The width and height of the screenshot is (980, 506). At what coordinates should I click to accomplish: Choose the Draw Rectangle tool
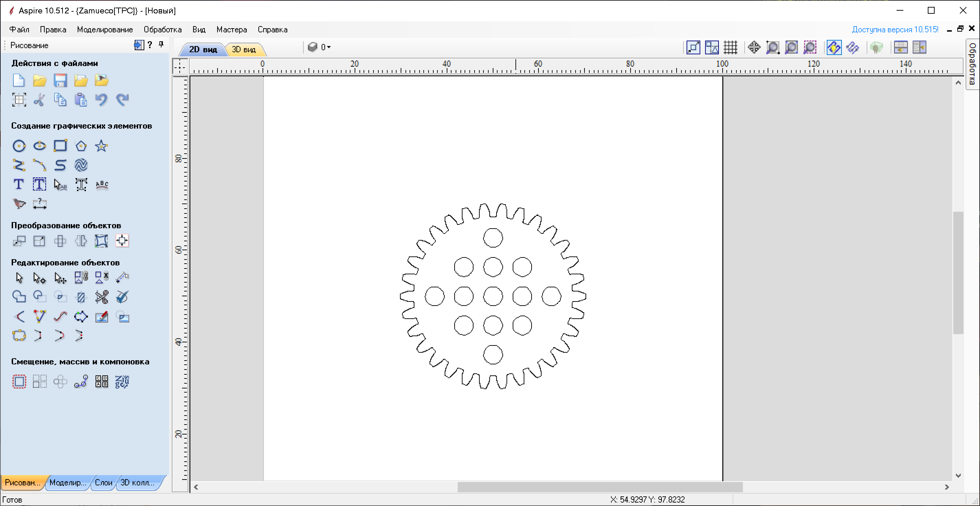click(x=60, y=146)
